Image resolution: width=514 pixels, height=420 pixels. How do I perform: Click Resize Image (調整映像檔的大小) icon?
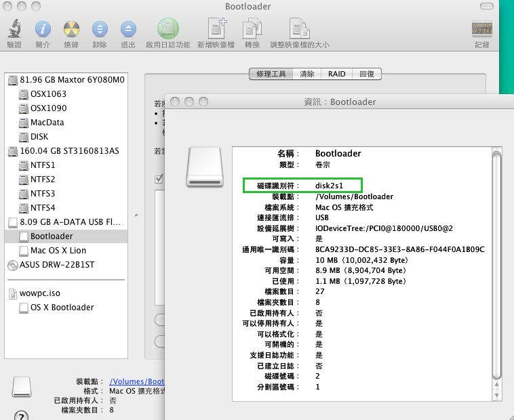[x=299, y=28]
